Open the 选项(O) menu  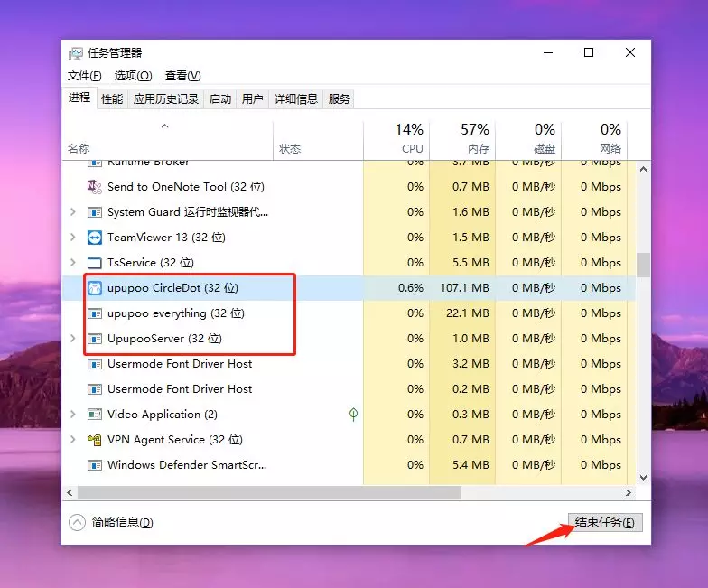pyautogui.click(x=134, y=76)
